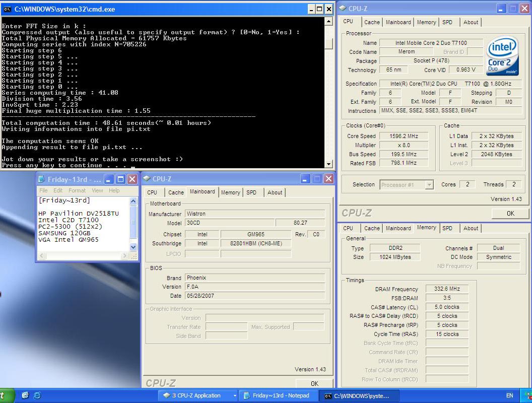Close the cmd.exe window
This screenshot has width=532, height=403.
pos(328,9)
